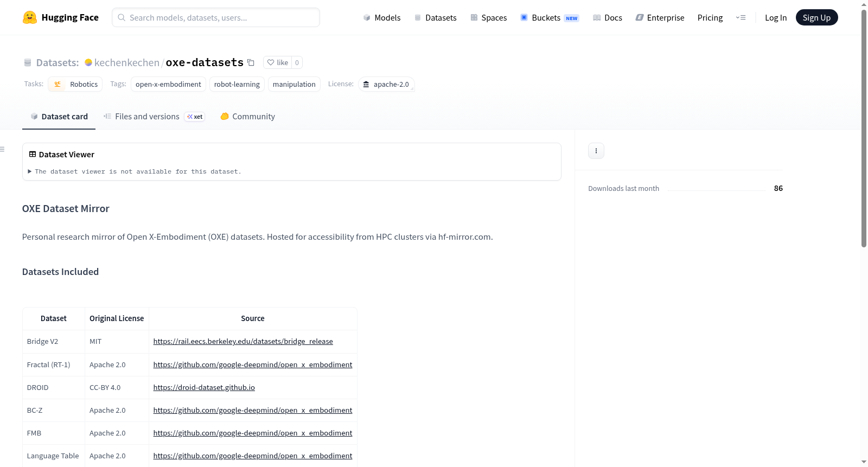Click the datasets stack icon beside Datasets:
The height and width of the screenshot is (467, 868).
coord(28,62)
